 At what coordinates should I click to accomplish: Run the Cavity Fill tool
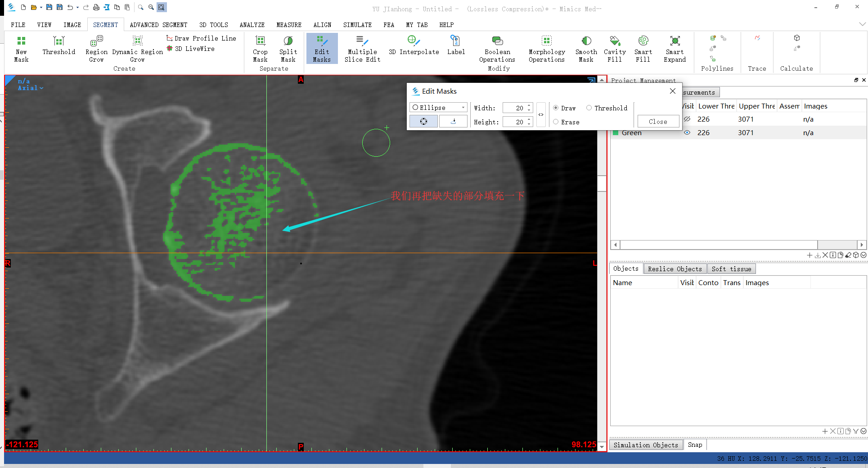pyautogui.click(x=615, y=49)
